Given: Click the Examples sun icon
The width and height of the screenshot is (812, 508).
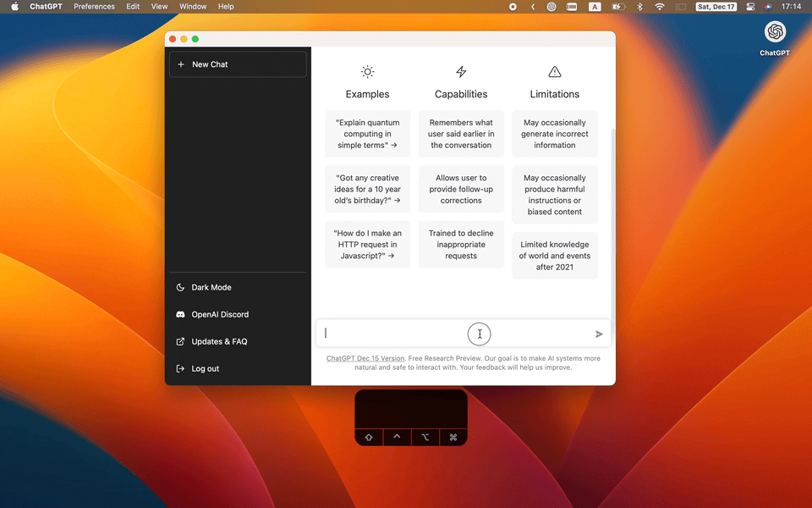Looking at the screenshot, I should coord(367,71).
